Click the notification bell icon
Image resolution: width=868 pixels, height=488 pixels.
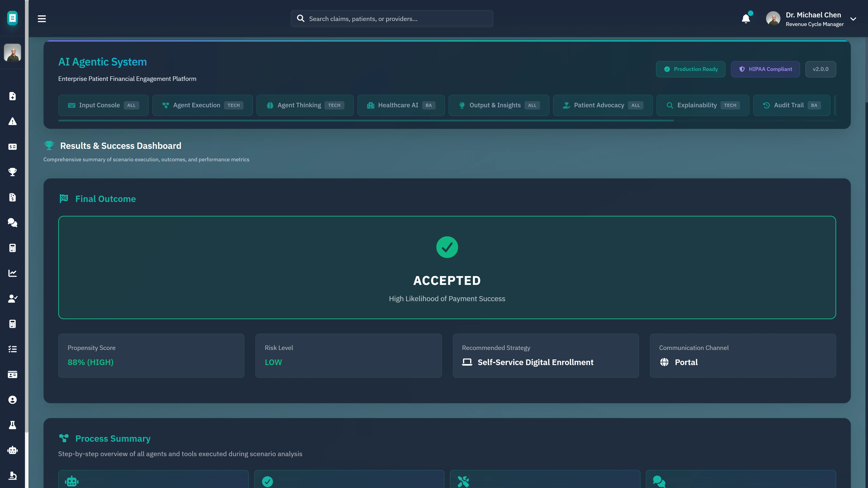746,19
